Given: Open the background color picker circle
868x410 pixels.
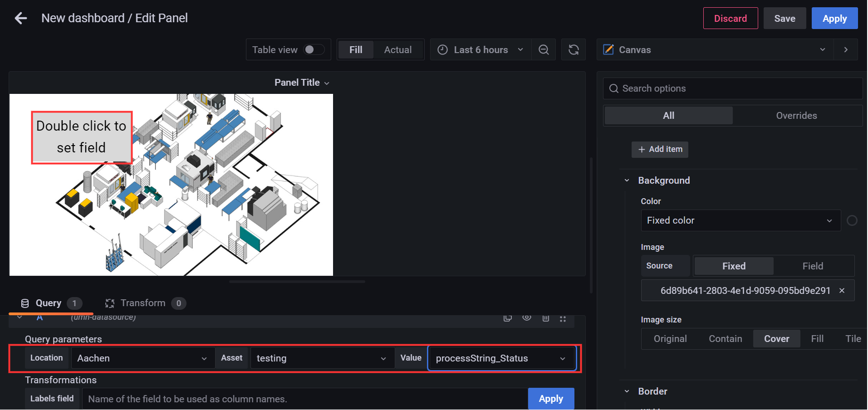Looking at the screenshot, I should tap(852, 220).
